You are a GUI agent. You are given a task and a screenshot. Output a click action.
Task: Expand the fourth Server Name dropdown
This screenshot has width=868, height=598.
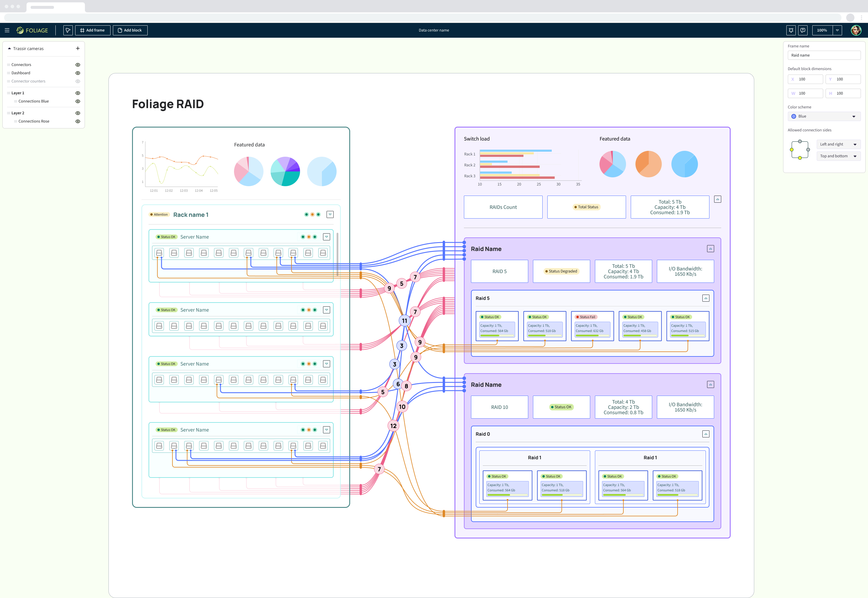(327, 430)
